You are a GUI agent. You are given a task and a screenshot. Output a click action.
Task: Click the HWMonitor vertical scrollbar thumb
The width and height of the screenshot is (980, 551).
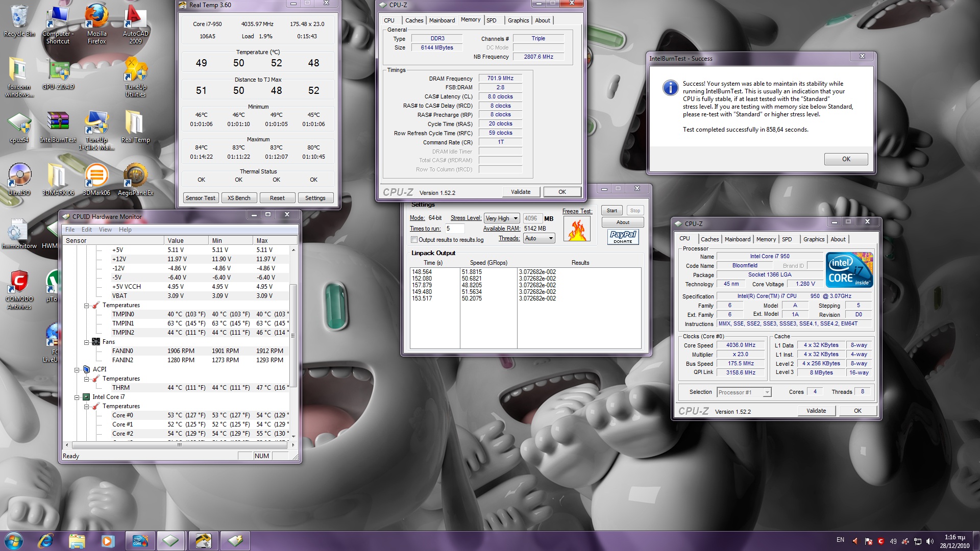293,335
